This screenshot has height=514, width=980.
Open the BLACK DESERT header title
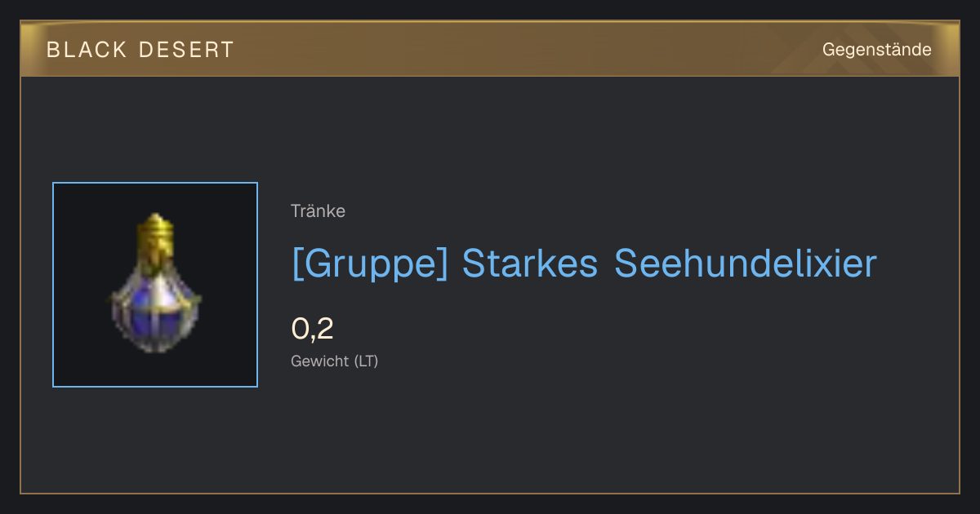(140, 50)
